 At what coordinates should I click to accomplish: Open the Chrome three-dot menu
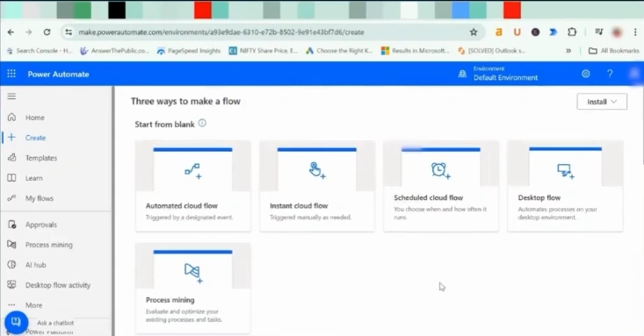tap(635, 32)
